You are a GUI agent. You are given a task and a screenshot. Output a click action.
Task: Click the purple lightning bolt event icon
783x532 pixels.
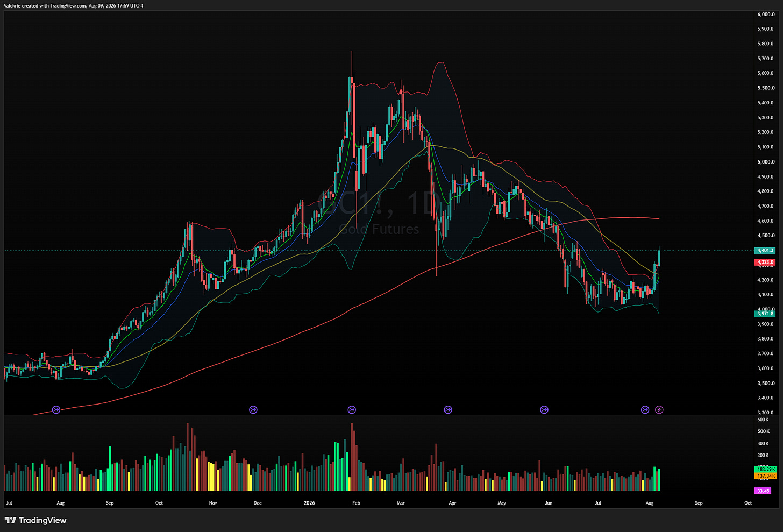(x=659, y=410)
